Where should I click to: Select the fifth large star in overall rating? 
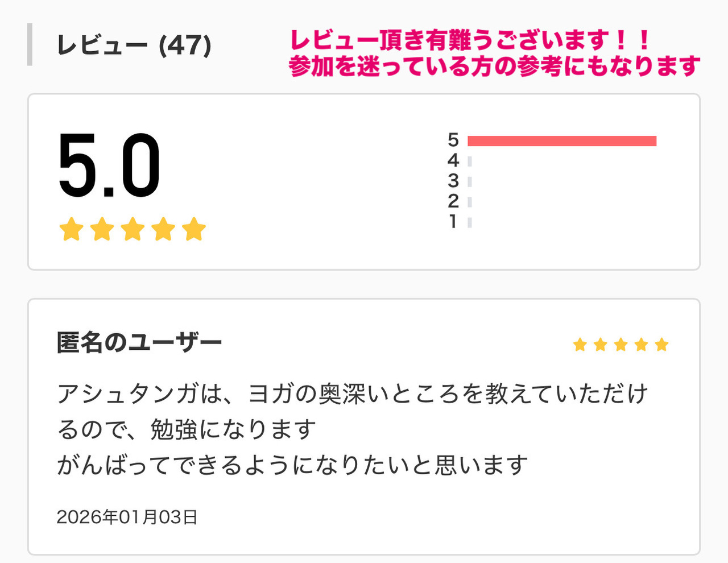(x=194, y=229)
